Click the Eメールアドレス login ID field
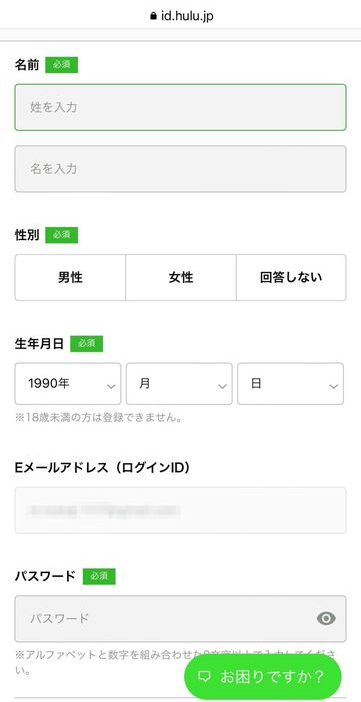This screenshot has width=361, height=702. (180, 510)
